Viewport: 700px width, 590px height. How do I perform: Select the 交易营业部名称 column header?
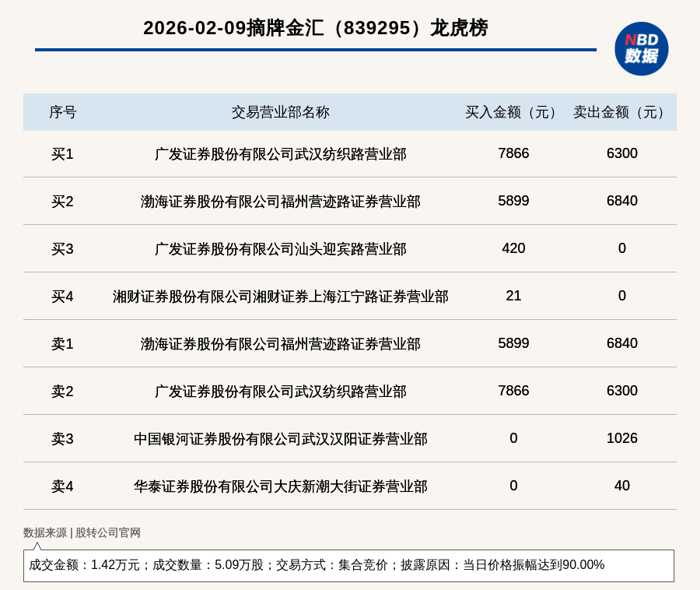(x=280, y=112)
